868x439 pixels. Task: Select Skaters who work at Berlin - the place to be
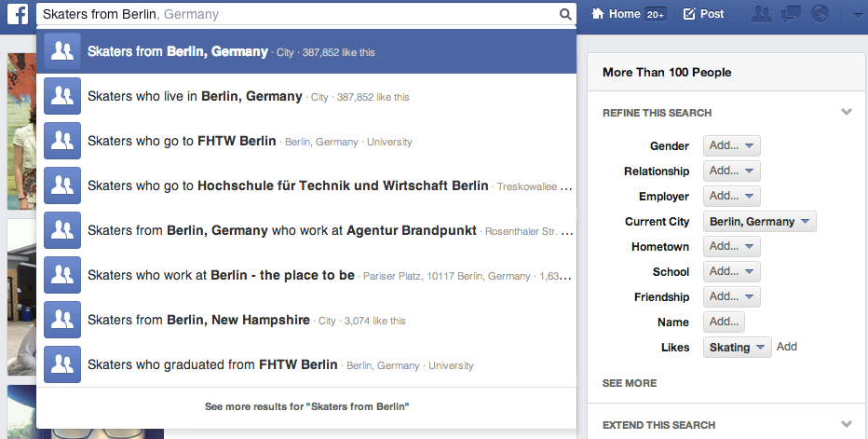click(x=306, y=275)
